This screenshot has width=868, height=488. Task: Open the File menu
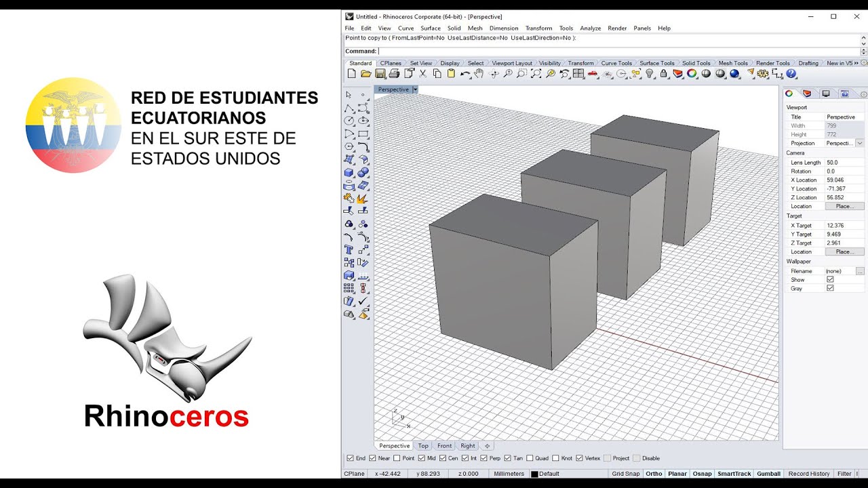(349, 28)
